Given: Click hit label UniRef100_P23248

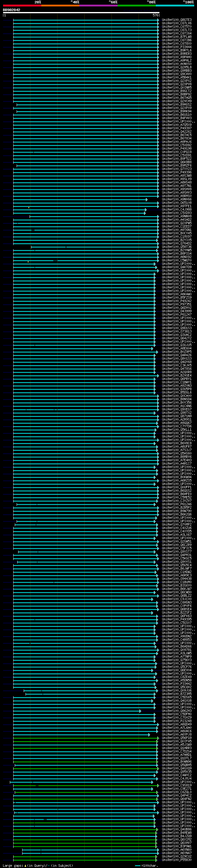Looking at the screenshot, I should [176, 721].
